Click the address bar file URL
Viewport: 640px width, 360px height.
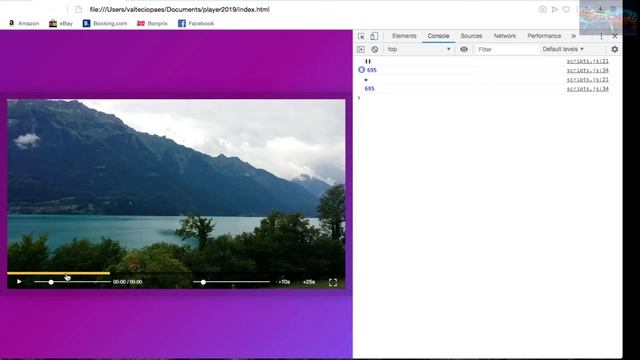pyautogui.click(x=180, y=9)
